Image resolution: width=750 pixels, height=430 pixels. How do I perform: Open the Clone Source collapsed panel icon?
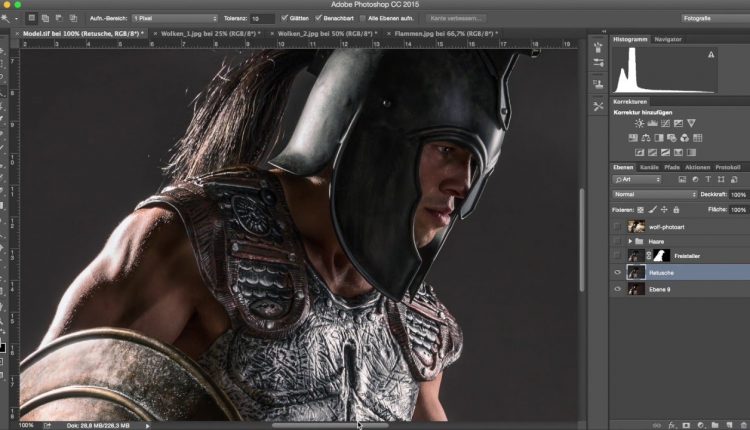coord(598,85)
